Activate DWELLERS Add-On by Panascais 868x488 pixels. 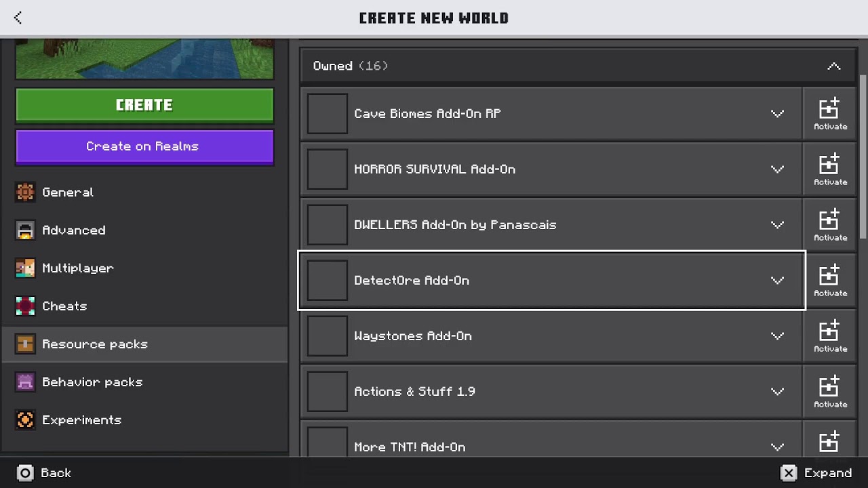(x=830, y=225)
